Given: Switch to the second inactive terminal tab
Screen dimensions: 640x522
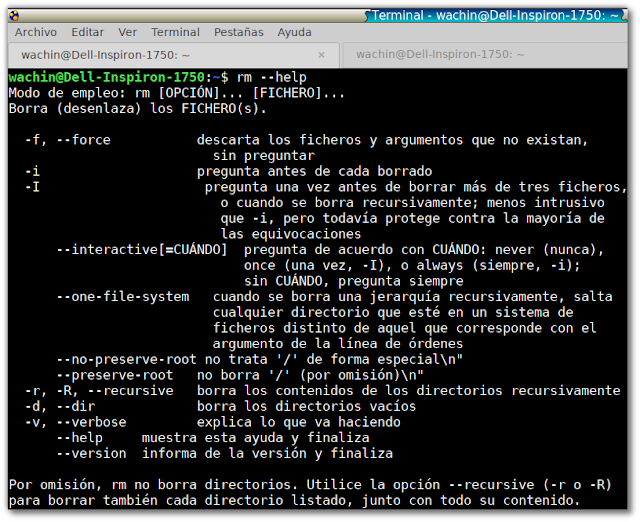Looking at the screenshot, I should pos(484,55).
